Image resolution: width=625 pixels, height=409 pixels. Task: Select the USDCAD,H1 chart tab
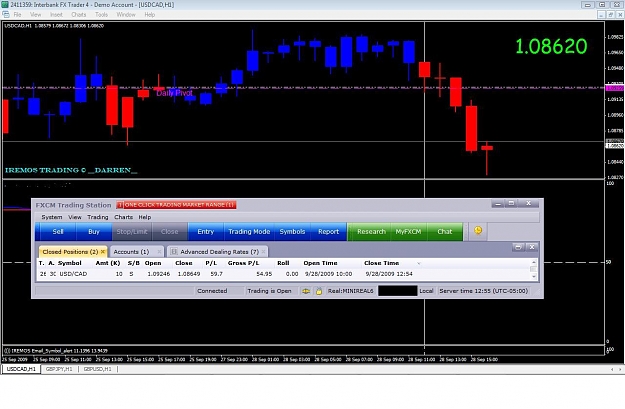(x=21, y=369)
